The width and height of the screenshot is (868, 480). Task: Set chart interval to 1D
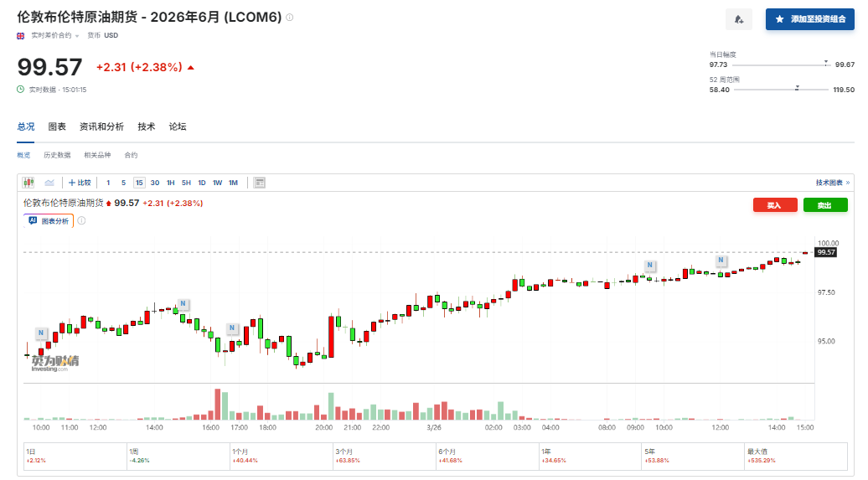[202, 183]
